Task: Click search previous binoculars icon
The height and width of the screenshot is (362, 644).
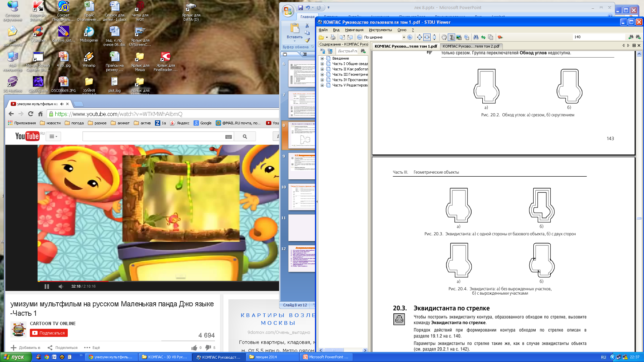Action: pyautogui.click(x=631, y=37)
